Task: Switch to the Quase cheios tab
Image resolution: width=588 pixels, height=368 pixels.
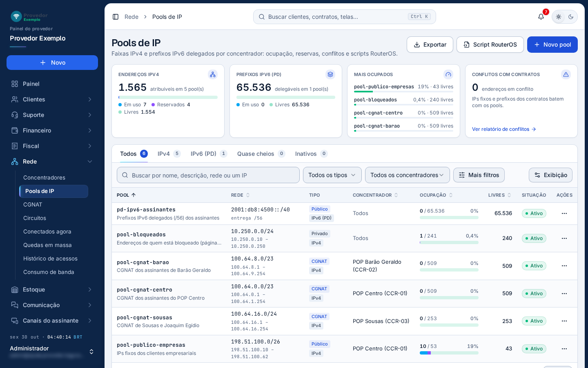Action: [x=261, y=154]
